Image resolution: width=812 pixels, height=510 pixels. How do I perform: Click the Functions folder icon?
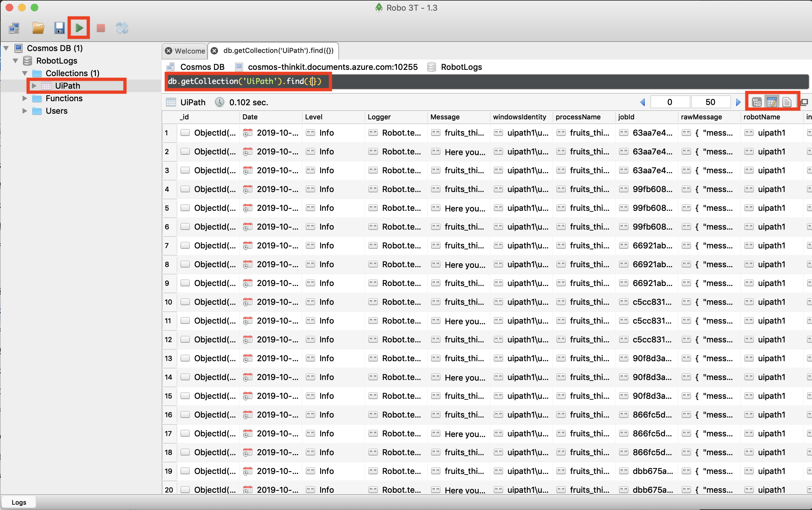pyautogui.click(x=37, y=98)
